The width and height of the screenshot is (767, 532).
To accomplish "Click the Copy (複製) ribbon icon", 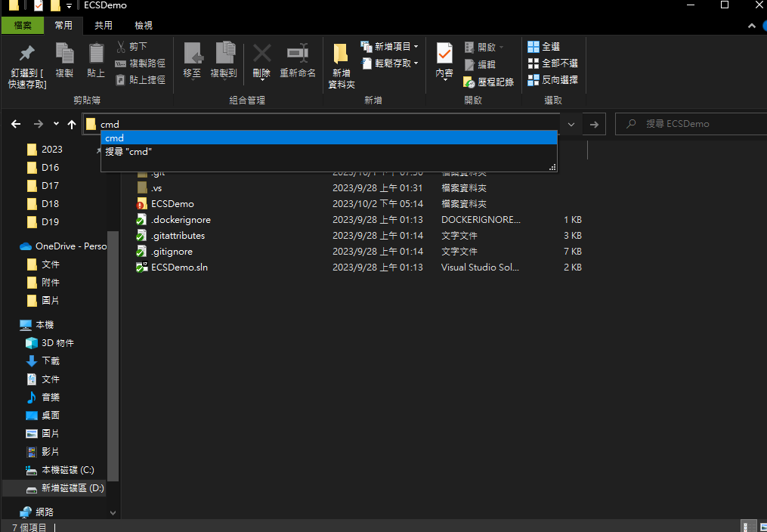I will pos(64,60).
